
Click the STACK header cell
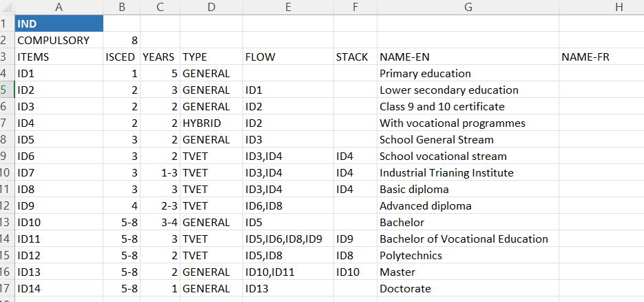click(355, 57)
